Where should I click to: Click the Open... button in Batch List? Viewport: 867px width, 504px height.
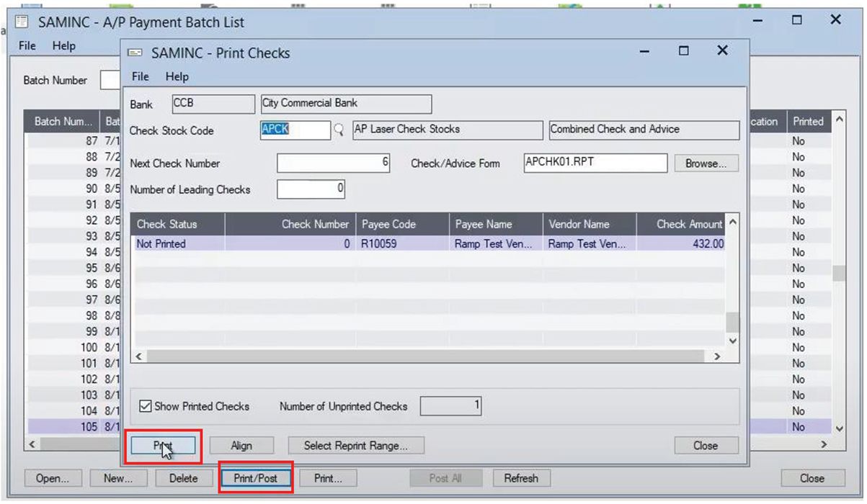[x=53, y=478]
